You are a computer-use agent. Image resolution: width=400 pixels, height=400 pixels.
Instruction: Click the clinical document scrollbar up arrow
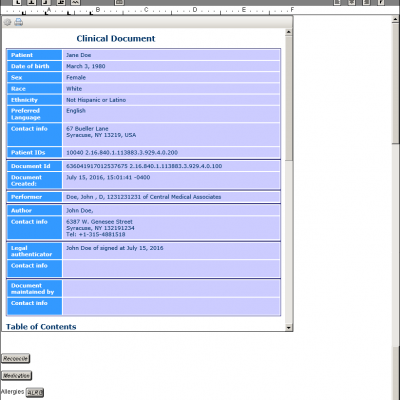coord(289,32)
